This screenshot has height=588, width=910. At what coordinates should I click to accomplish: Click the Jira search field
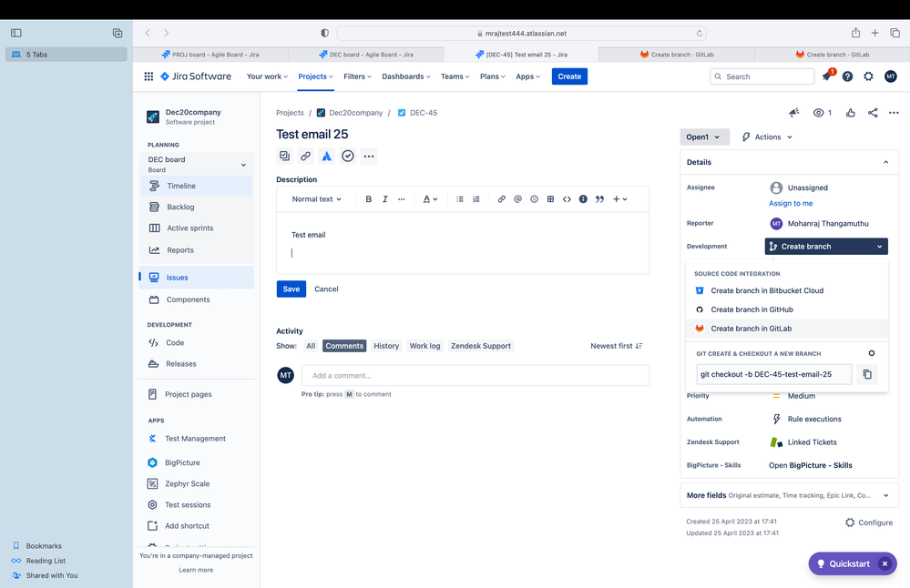click(762, 76)
